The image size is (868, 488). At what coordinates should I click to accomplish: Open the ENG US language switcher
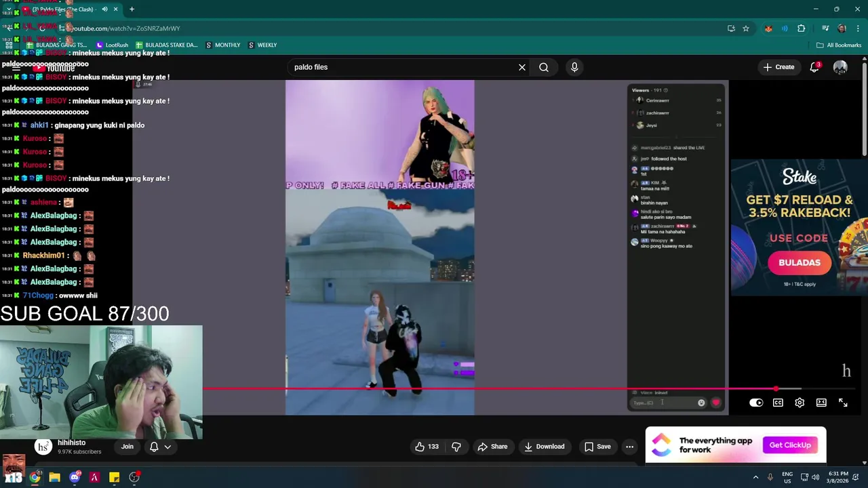pyautogui.click(x=787, y=477)
